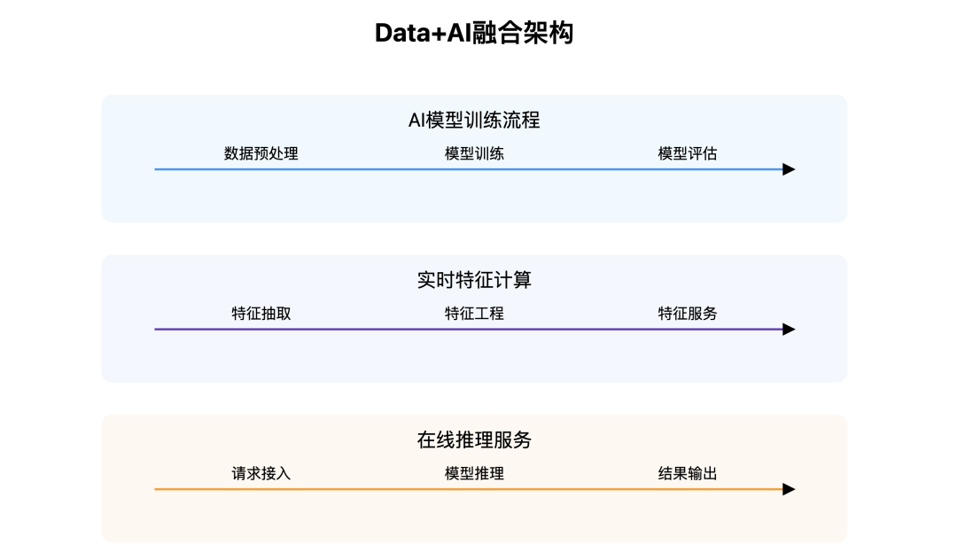Select the AI模型训练流程 heading
Viewport: 957px width, 560px height.
pos(474,121)
